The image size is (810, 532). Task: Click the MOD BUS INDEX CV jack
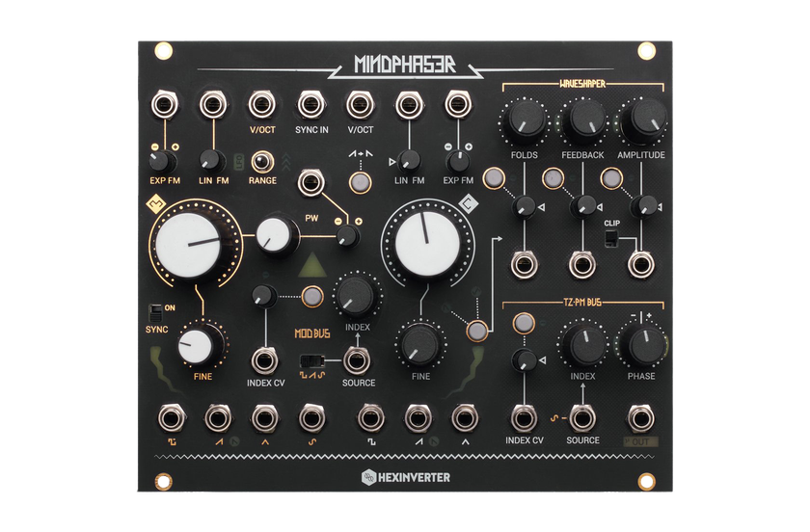click(x=263, y=360)
